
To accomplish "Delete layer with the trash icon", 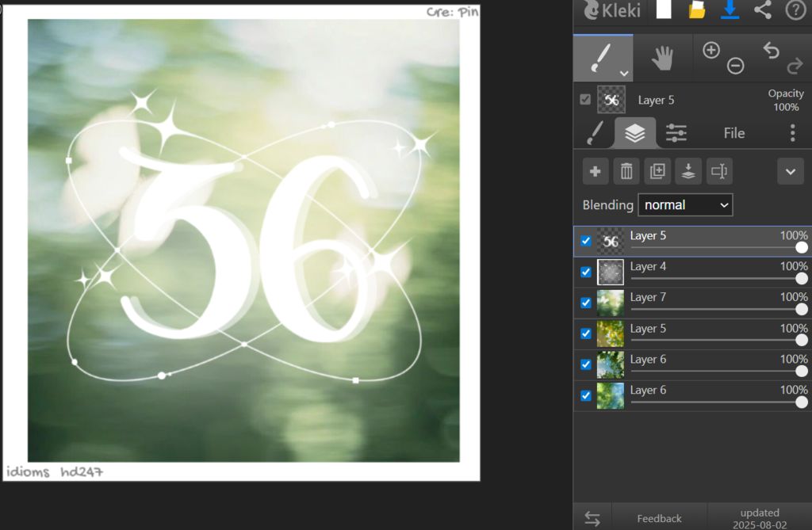I will pos(626,171).
